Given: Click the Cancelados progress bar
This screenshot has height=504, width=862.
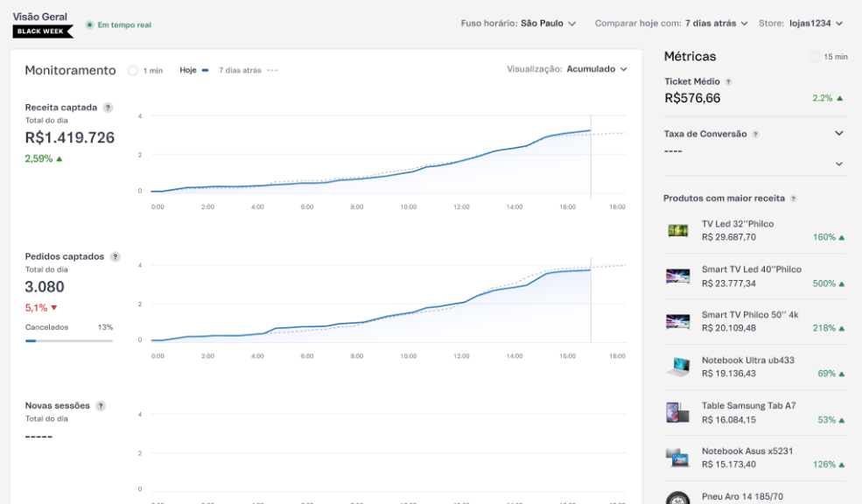Looking at the screenshot, I should (x=69, y=340).
